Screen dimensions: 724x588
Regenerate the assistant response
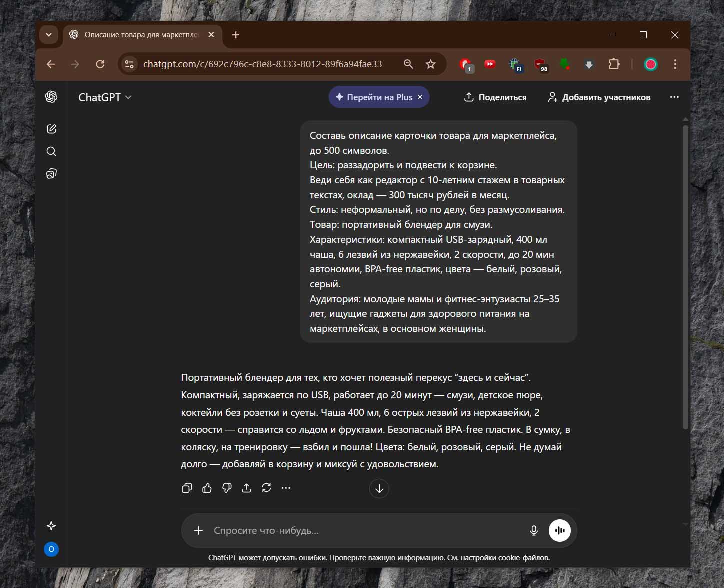pos(266,488)
